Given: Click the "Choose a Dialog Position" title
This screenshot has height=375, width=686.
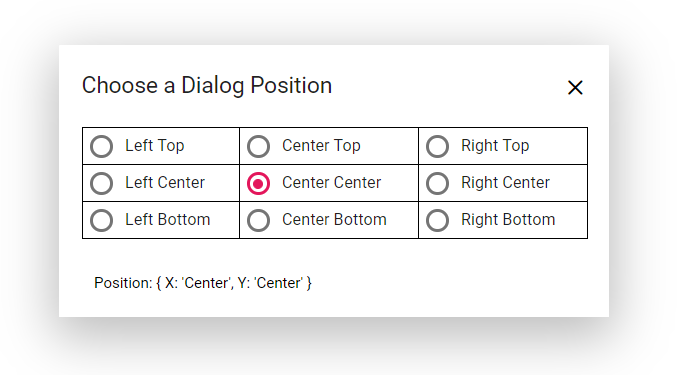Looking at the screenshot, I should (207, 85).
